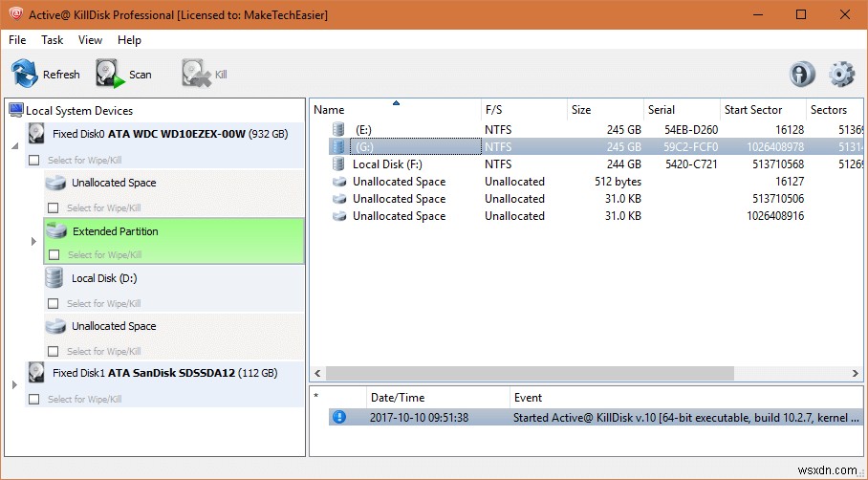This screenshot has height=480, width=868.
Task: Open the Help menu
Action: [130, 40]
